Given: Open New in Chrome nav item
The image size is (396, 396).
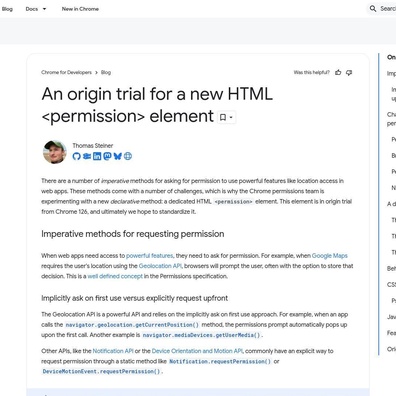Looking at the screenshot, I should 80,9.
